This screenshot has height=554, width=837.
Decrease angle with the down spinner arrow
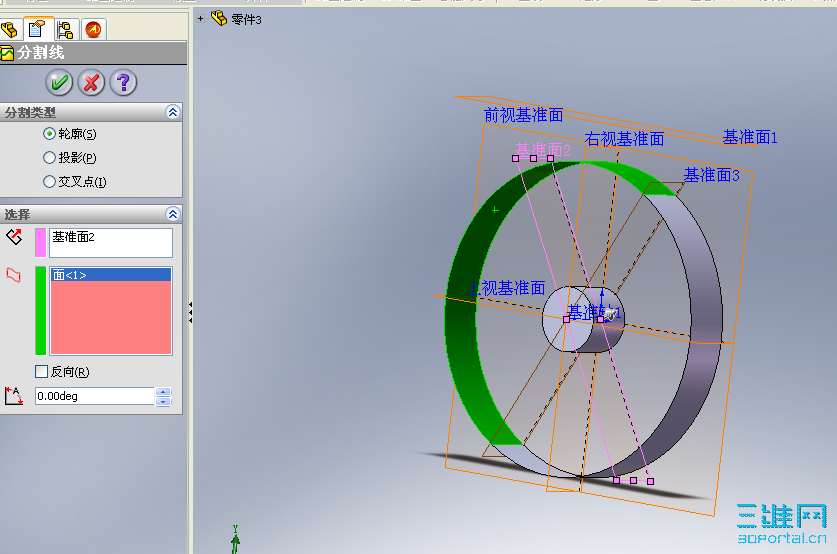pyautogui.click(x=163, y=401)
